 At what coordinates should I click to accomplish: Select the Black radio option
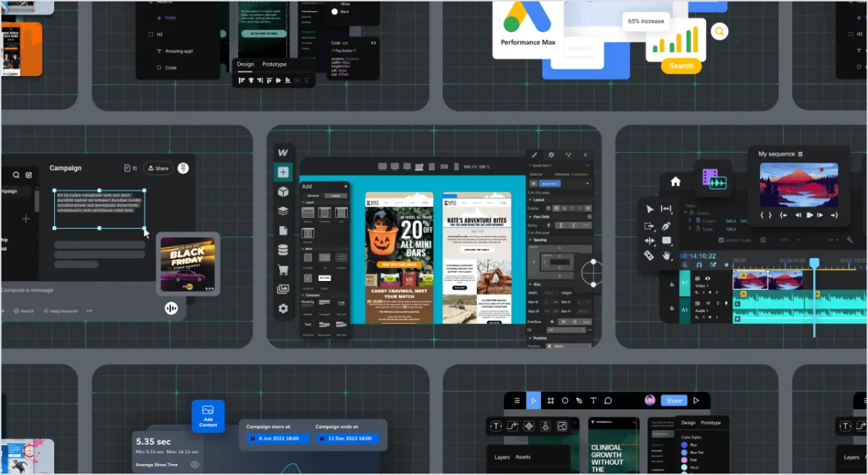[335, 12]
